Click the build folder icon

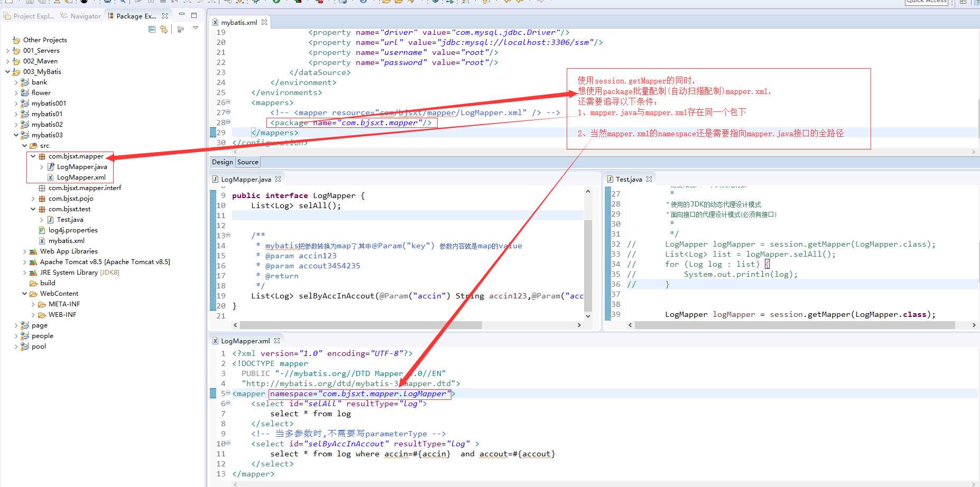pos(33,283)
